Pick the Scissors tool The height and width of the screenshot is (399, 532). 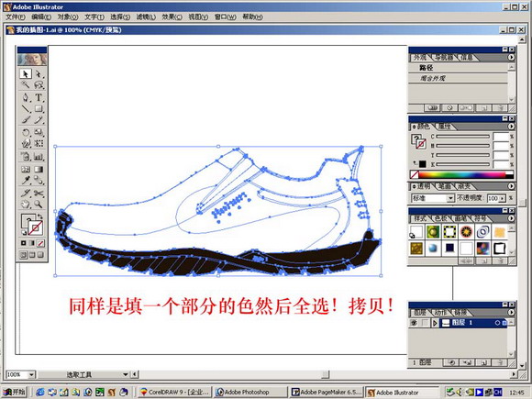[39, 193]
